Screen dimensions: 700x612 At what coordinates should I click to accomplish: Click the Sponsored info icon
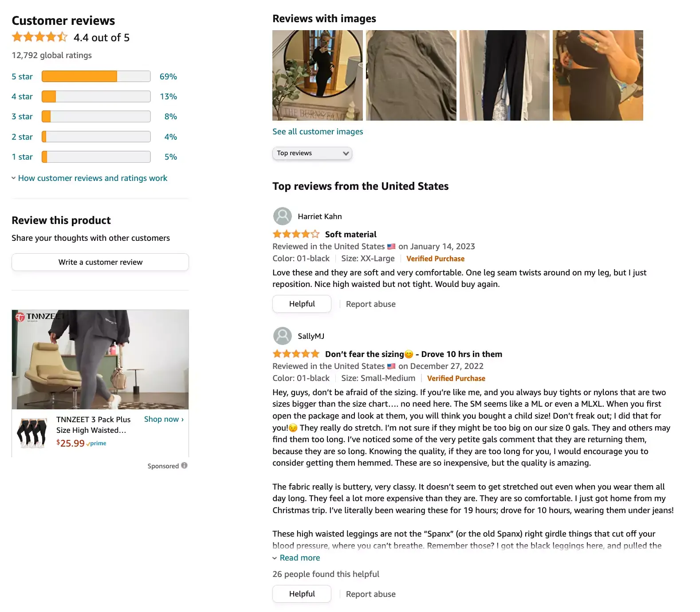pos(184,466)
